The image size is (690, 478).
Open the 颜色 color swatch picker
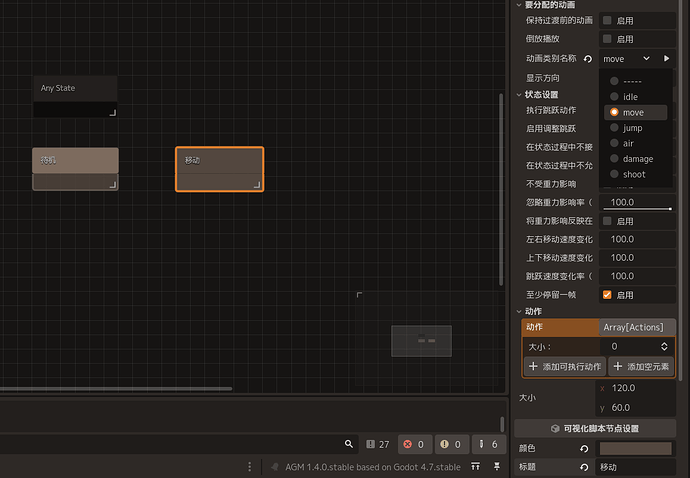[x=636, y=449]
